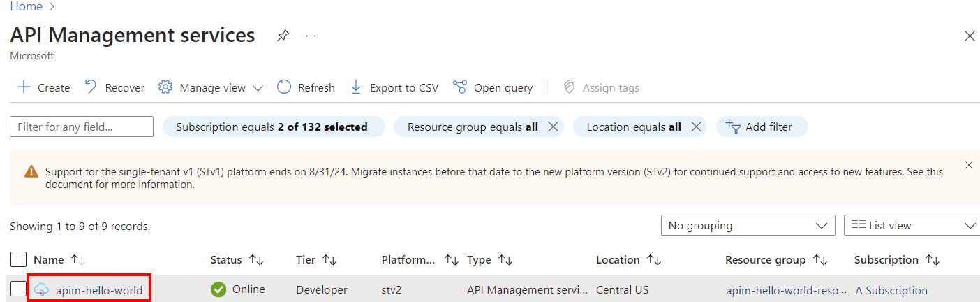This screenshot has width=980, height=302.
Task: Go to the Home breadcrumb
Action: point(26,6)
